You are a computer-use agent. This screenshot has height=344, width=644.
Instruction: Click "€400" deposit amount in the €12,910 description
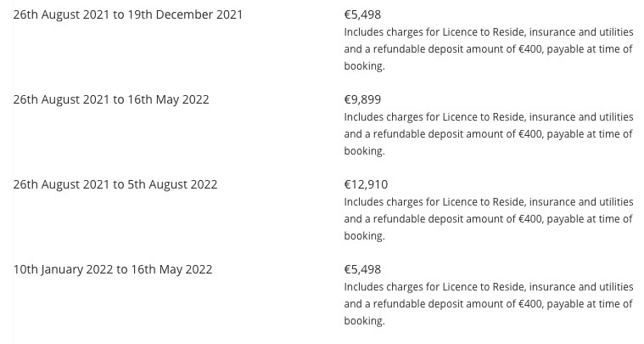529,219
